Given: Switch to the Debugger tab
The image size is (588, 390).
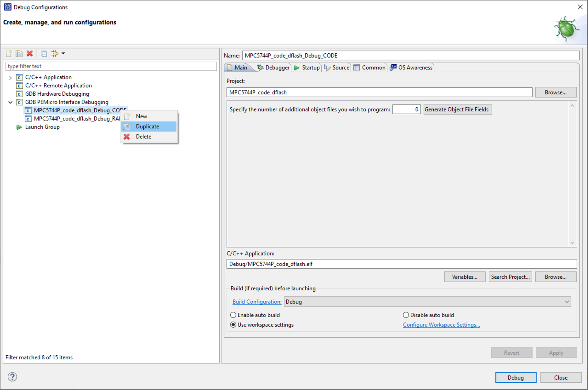Looking at the screenshot, I should (x=273, y=67).
